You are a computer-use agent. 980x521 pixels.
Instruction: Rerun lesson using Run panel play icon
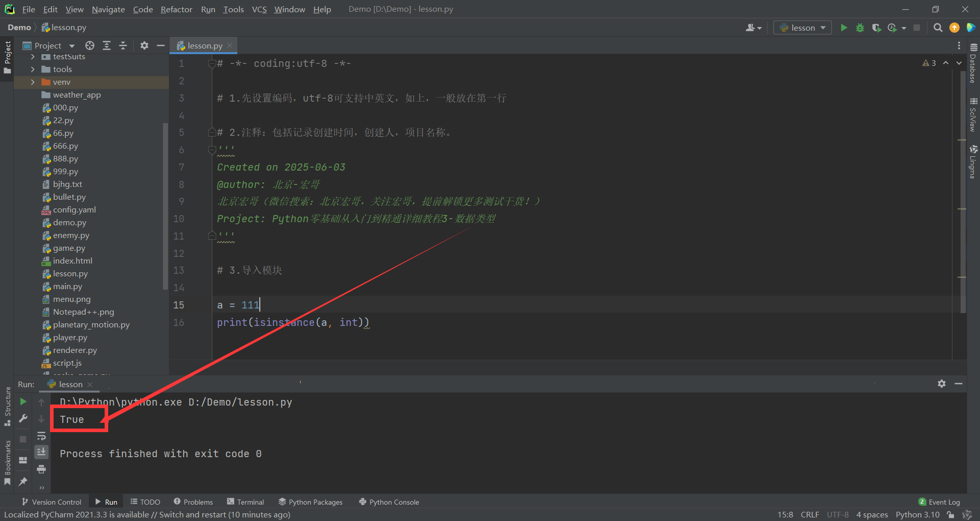point(23,402)
